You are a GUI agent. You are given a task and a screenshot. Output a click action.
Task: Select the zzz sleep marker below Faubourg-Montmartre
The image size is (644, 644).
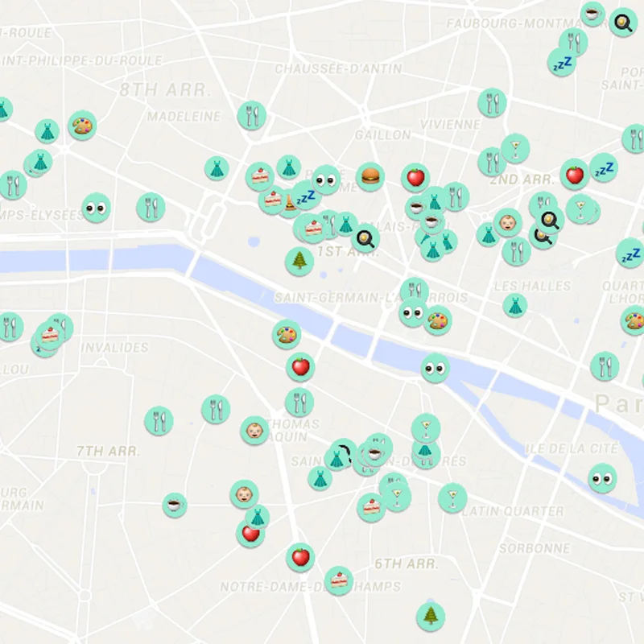[562, 63]
